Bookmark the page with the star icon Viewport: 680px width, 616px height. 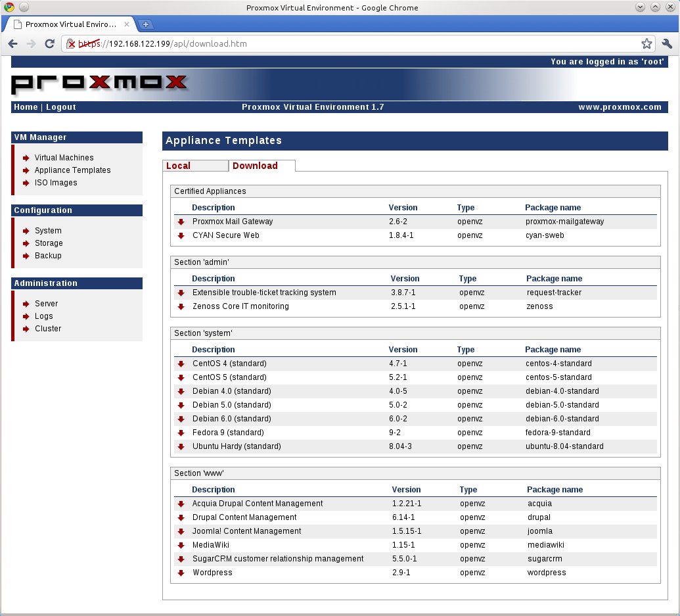646,43
